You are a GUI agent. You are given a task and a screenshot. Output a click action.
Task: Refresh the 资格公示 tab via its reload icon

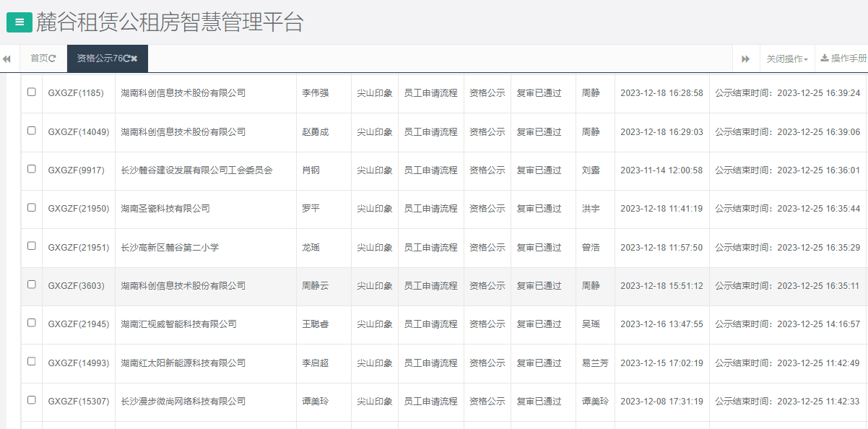pos(126,58)
